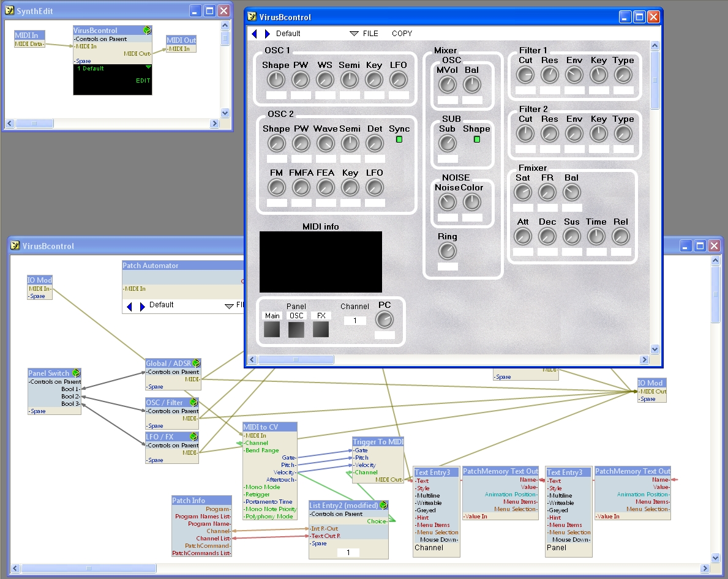The width and height of the screenshot is (728, 579).
Task: Click the green cube on List Entry2 module
Action: [384, 505]
